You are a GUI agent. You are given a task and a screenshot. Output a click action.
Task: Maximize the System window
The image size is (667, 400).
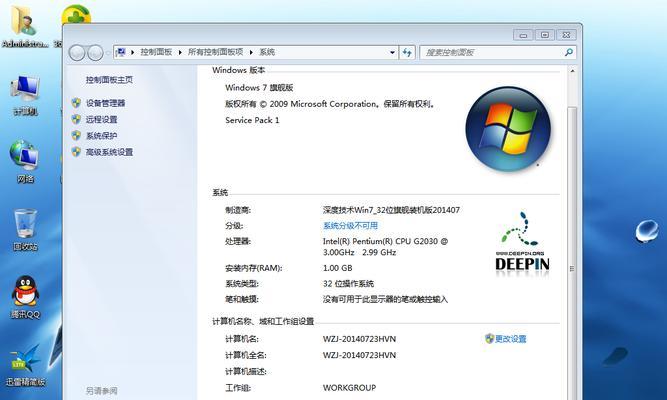pyautogui.click(x=545, y=35)
